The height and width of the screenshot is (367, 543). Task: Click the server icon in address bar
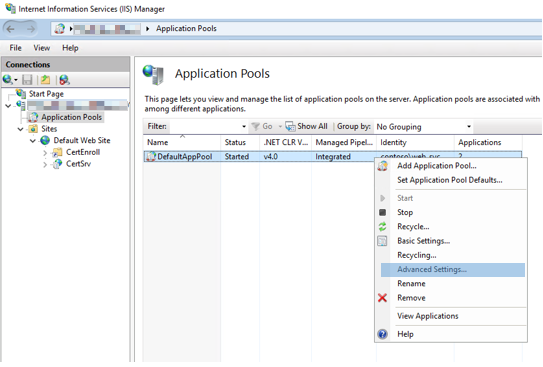pos(60,28)
